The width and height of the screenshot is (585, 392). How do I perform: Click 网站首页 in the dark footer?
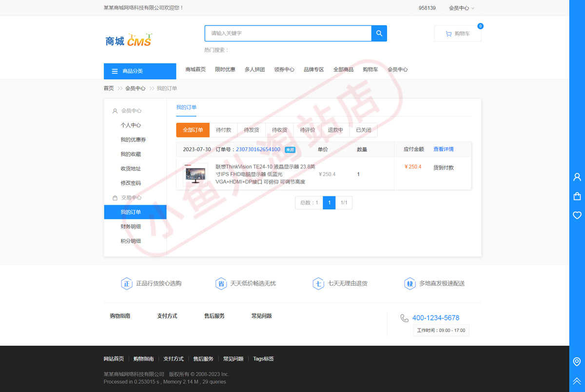tap(114, 359)
